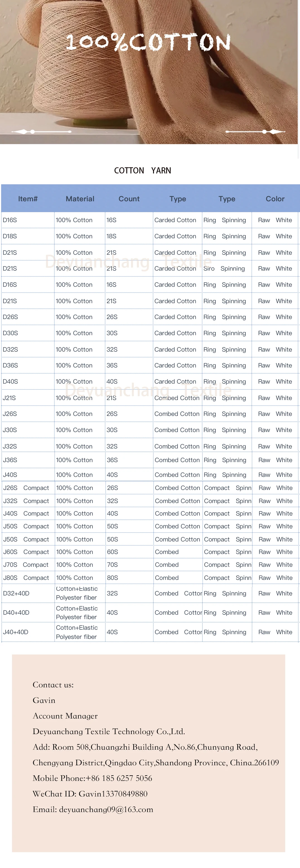Select the D18S item cell

coord(10,236)
